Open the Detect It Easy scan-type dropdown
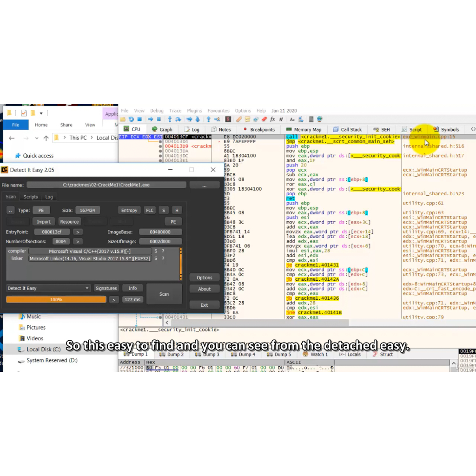This screenshot has width=476, height=476. pos(48,288)
